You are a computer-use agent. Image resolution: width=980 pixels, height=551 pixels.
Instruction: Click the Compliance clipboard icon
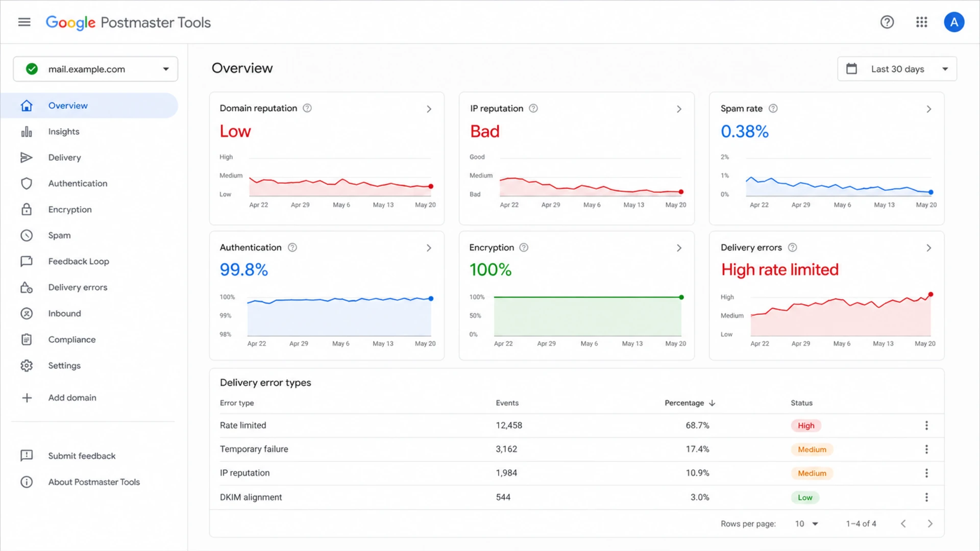click(x=27, y=340)
